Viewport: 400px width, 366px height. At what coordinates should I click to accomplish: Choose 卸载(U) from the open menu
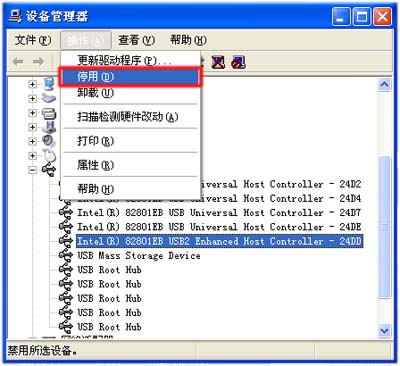pos(131,93)
